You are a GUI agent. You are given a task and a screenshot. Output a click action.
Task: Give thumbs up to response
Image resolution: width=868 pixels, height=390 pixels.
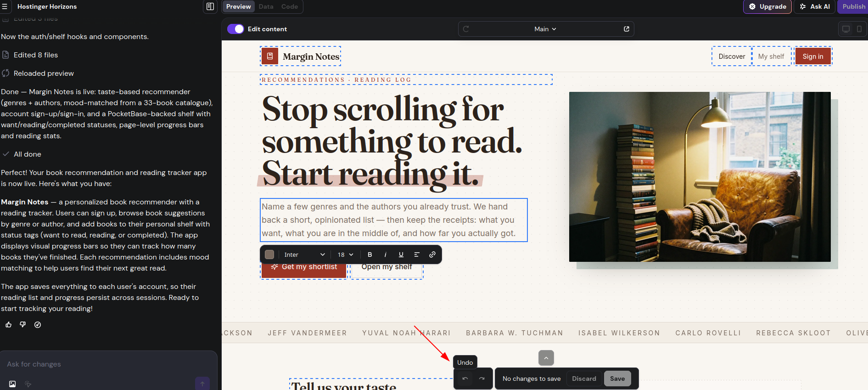point(8,325)
